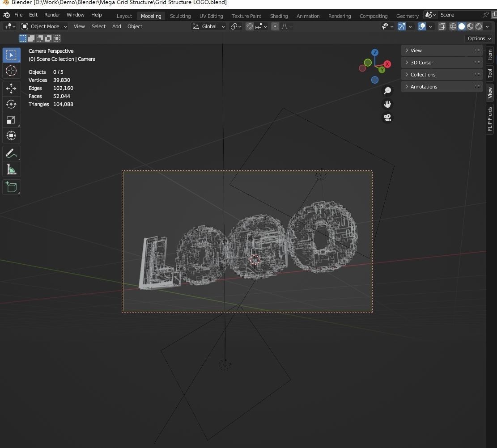The image size is (497, 448).
Task: Select the Rotate tool
Action: (x=12, y=104)
